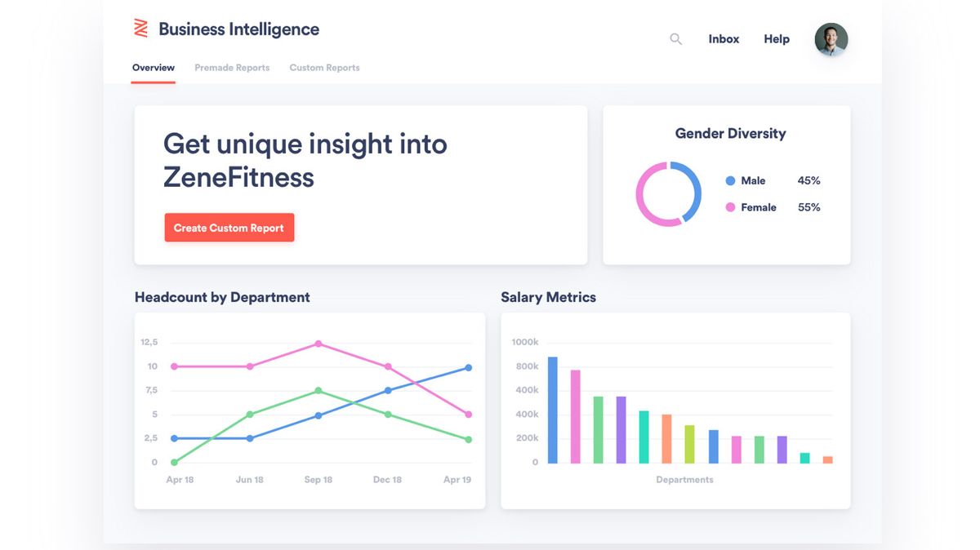Click the peak point on the pink line
The image size is (980, 550).
(318, 344)
